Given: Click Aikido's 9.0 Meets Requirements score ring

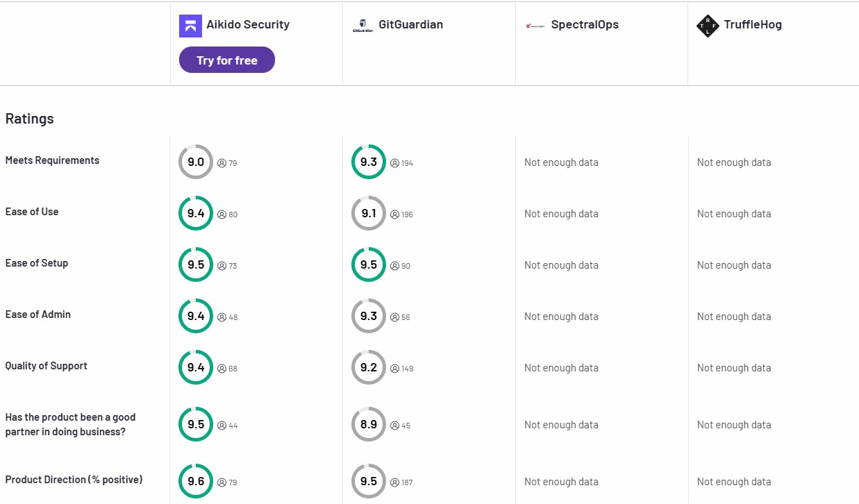Looking at the screenshot, I should pos(196,162).
